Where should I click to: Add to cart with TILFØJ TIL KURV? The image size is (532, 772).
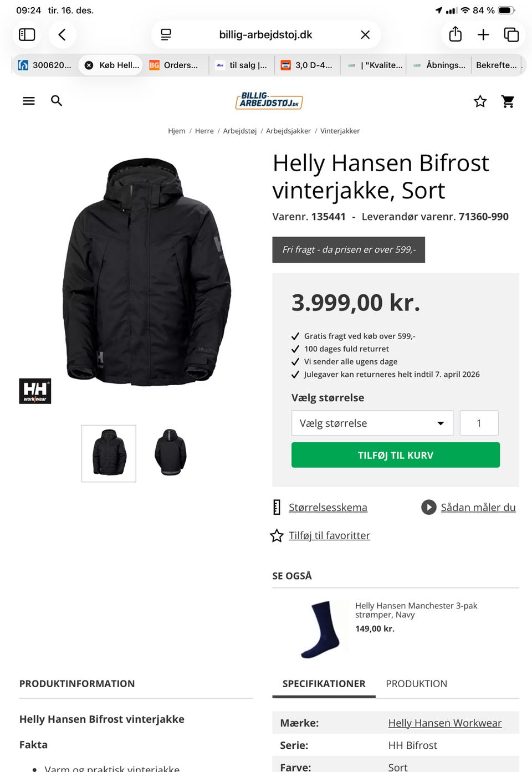click(396, 455)
